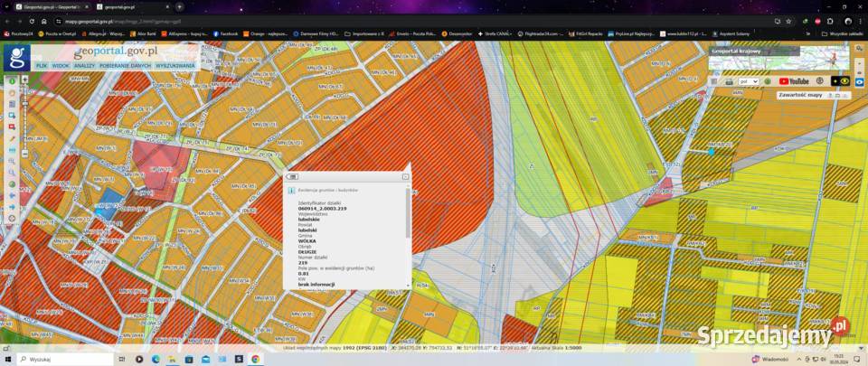Click the collapse button on popup header
The image size is (868, 366).
pyautogui.click(x=293, y=177)
